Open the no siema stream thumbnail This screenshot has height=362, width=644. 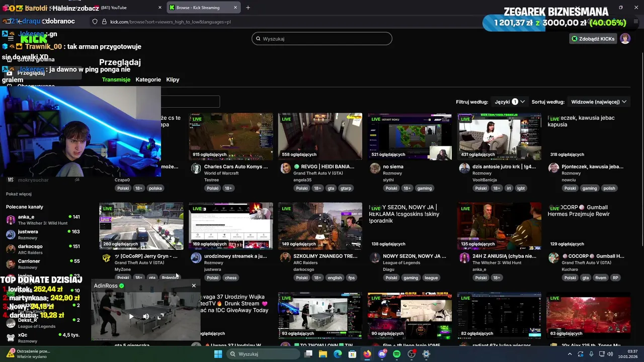(410, 136)
